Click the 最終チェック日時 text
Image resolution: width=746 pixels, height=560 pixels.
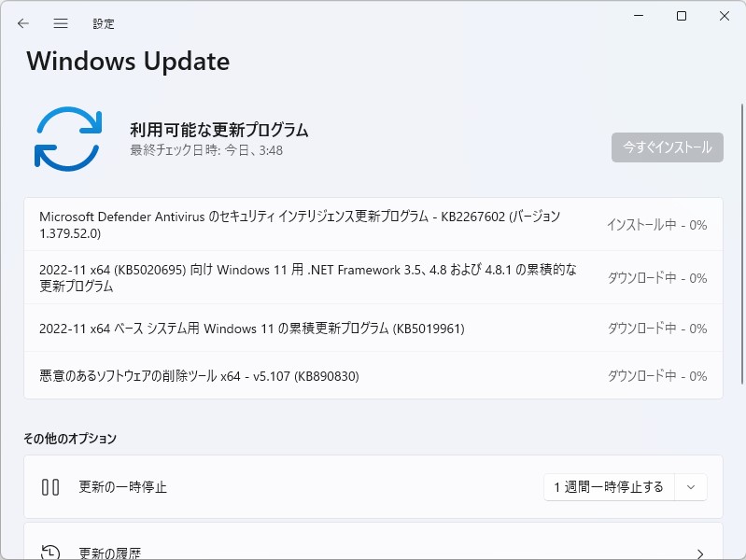[x=206, y=150]
